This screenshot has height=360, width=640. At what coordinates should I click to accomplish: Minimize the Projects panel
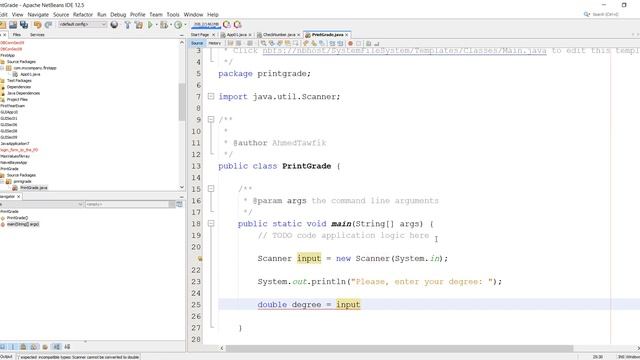click(182, 35)
